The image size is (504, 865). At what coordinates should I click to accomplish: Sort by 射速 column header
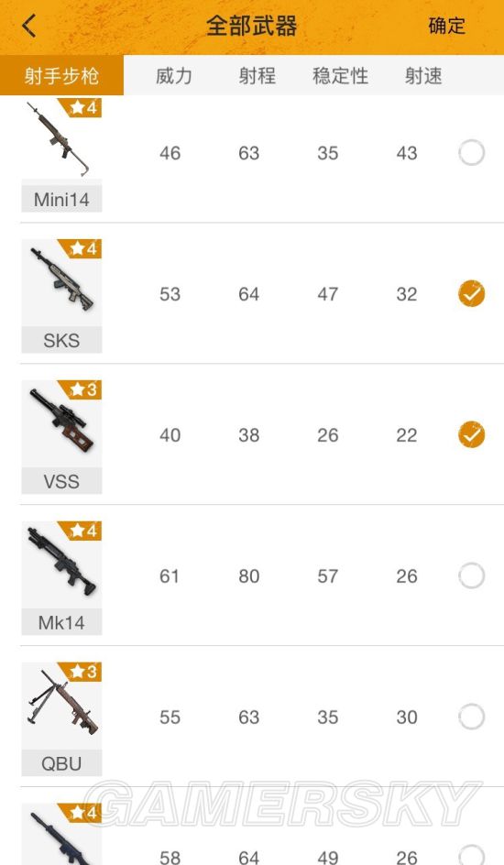423,75
